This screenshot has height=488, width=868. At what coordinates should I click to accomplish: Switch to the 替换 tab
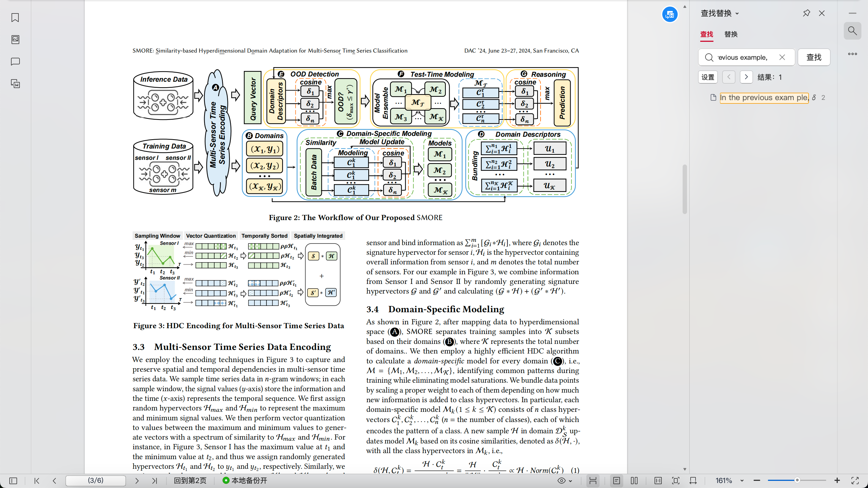731,34
